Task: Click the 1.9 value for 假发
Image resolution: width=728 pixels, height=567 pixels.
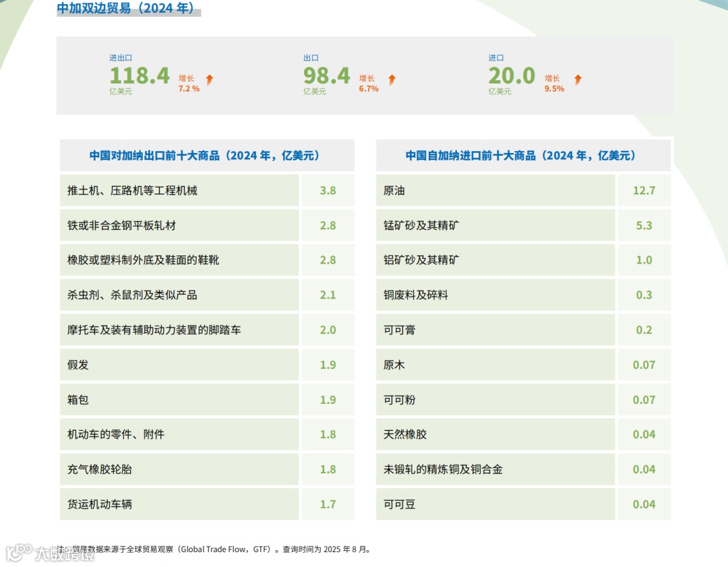Action: pos(328,365)
